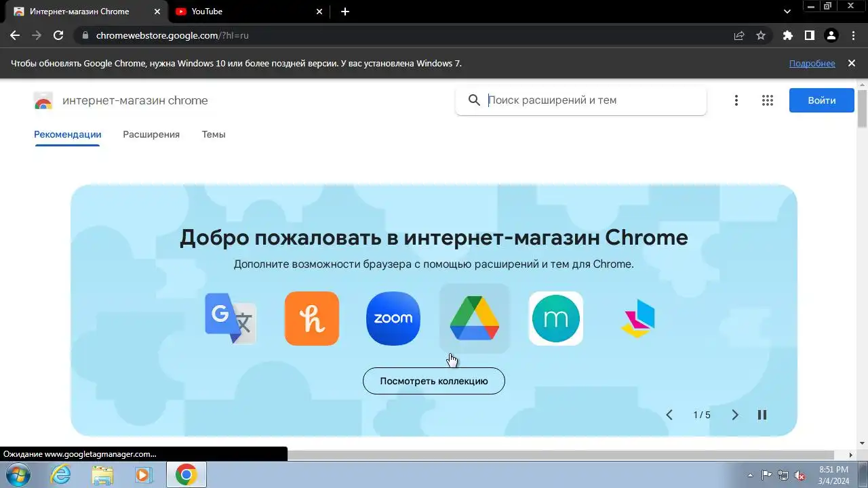Toggle the browser side panel
The image size is (868, 488).
(x=809, y=35)
